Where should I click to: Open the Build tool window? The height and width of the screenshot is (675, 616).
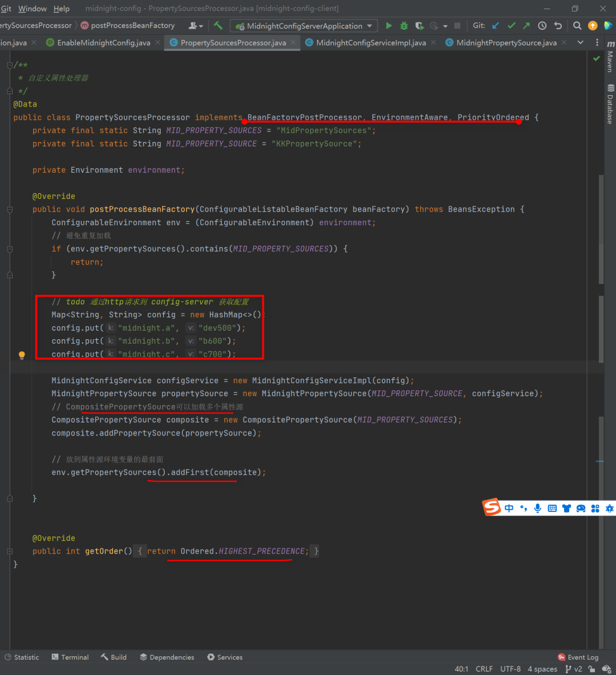[x=114, y=657]
